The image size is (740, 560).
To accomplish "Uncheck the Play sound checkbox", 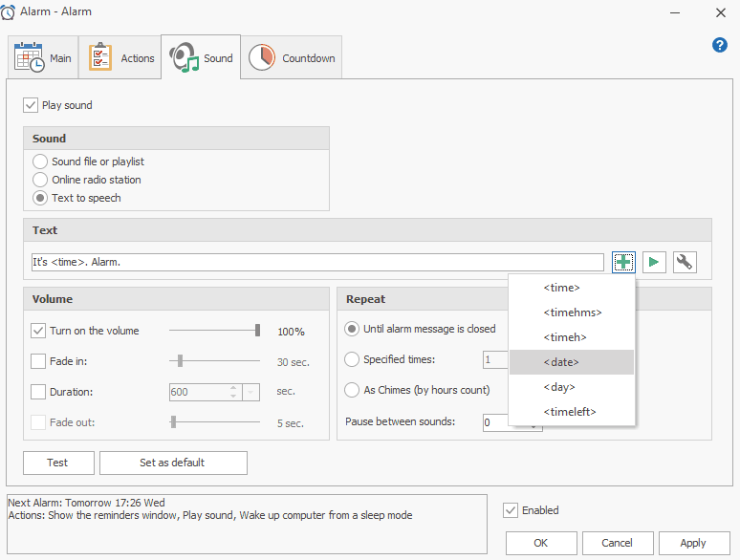I will click(31, 105).
